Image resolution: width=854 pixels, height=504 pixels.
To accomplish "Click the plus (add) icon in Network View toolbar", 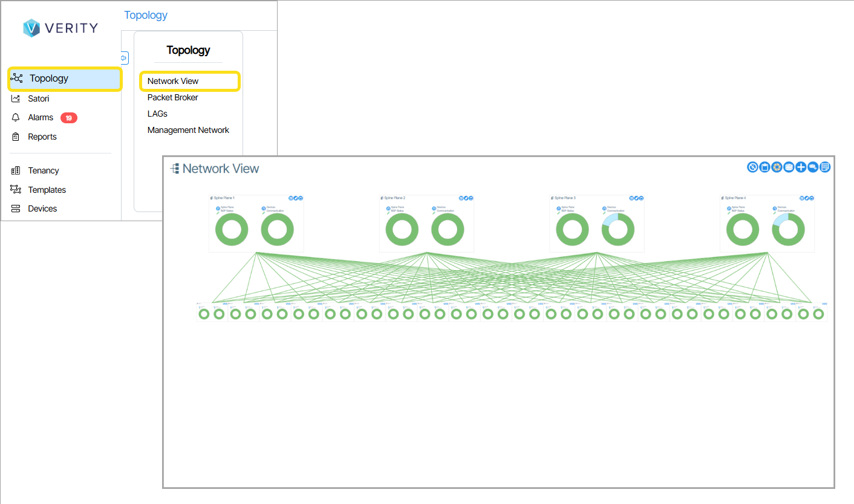I will [801, 167].
